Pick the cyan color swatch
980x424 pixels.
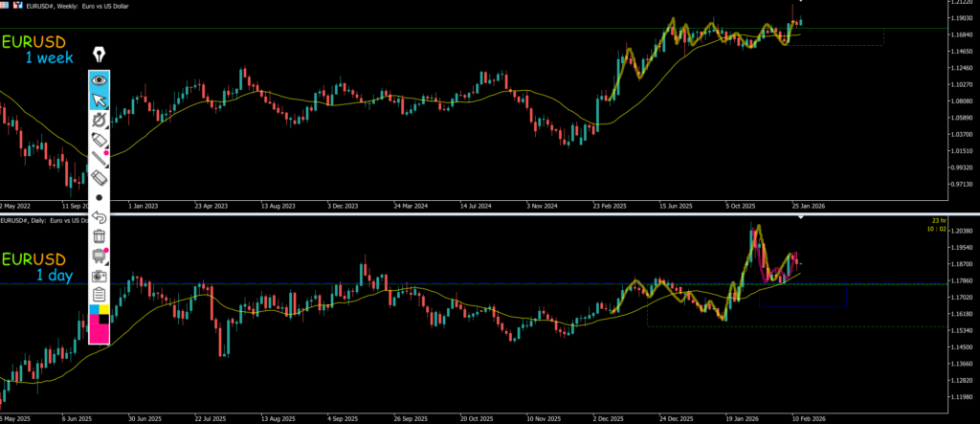[94, 311]
